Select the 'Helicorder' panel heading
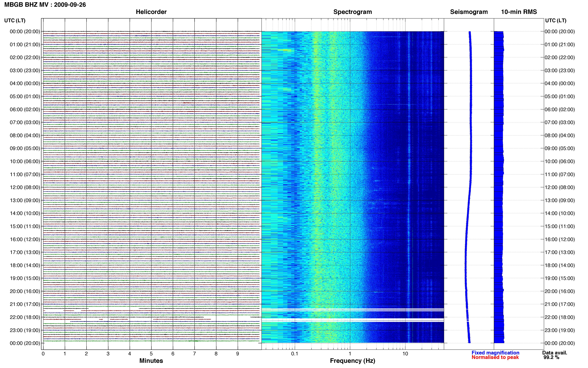 [151, 12]
